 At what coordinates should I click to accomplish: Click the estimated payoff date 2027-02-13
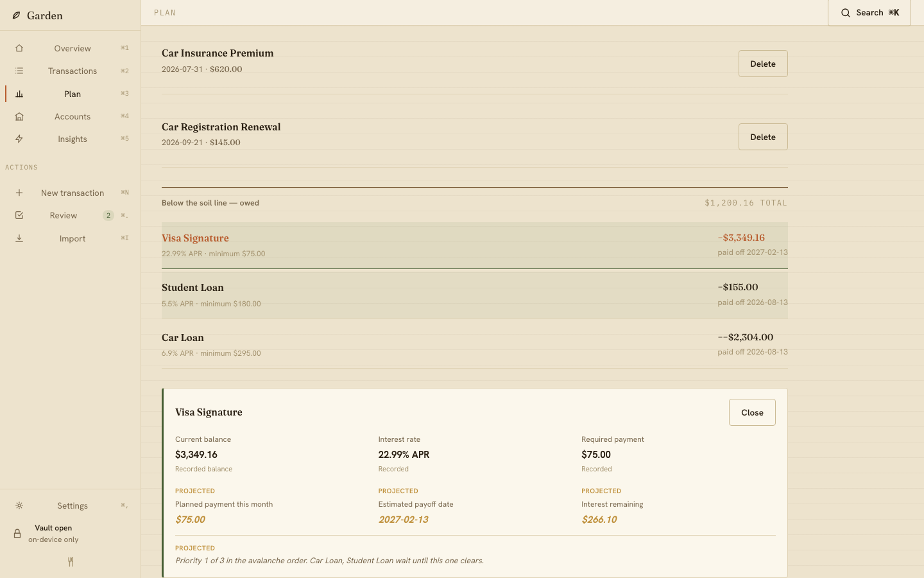coord(403,520)
